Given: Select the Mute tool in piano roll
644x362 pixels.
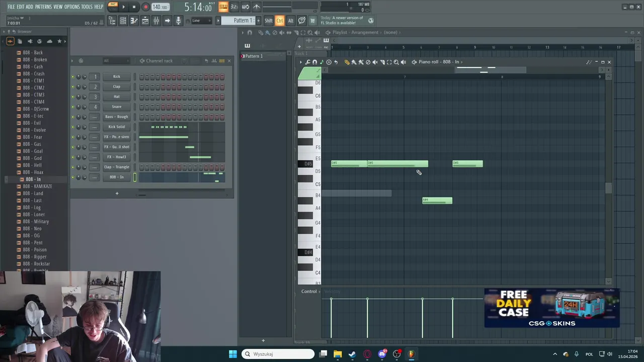Looking at the screenshot, I should (x=375, y=62).
